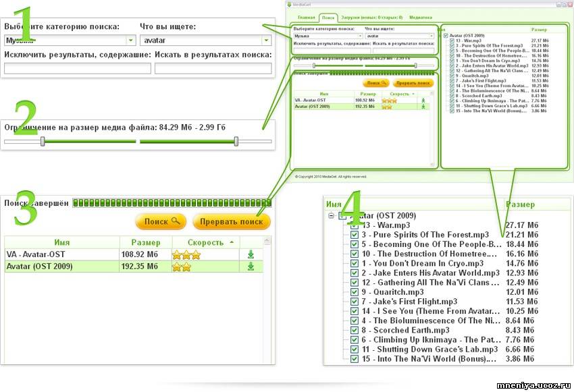Viewport: 574px width, 392px height.
Task: Select '14 - I See You (Theme From Avatar' enlarged filename
Action: click(431, 311)
